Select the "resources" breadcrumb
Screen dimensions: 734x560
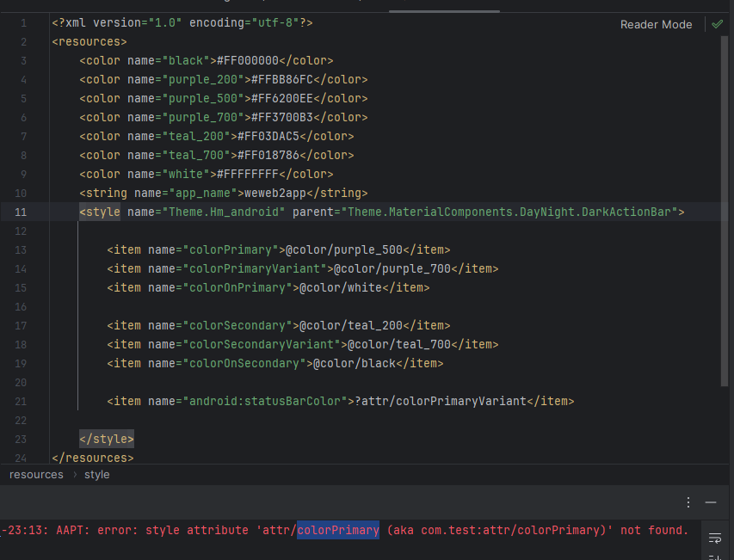click(x=36, y=475)
